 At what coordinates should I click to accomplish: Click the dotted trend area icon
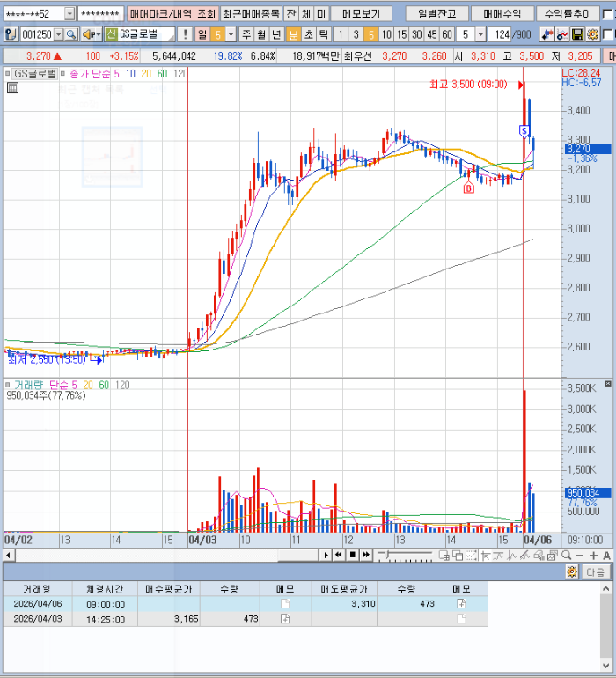pyautogui.click(x=471, y=556)
